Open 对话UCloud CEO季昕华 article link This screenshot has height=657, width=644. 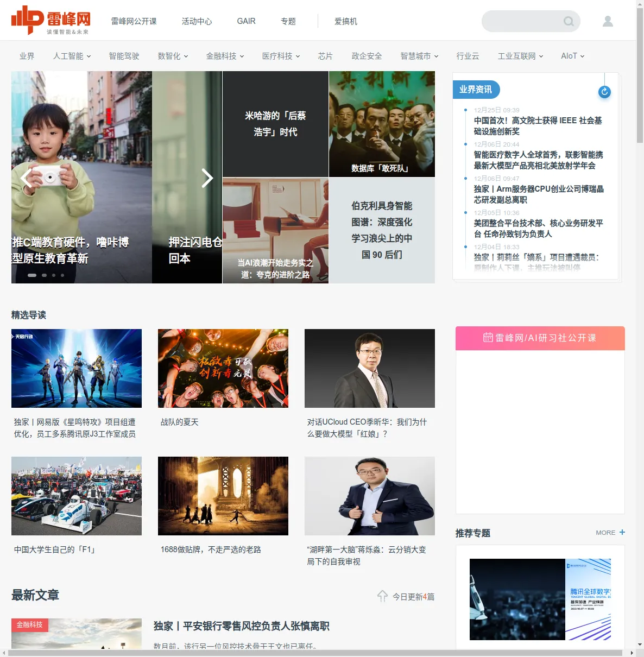coord(367,428)
